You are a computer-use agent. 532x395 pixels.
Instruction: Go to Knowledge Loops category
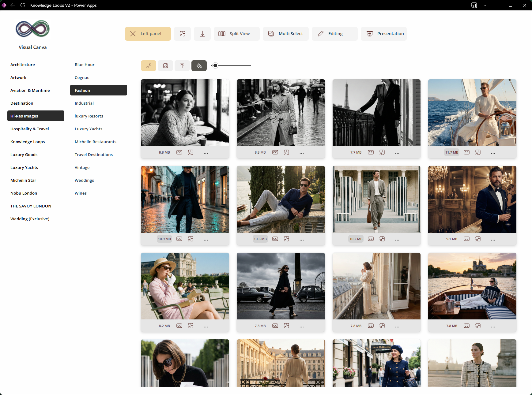click(x=28, y=142)
